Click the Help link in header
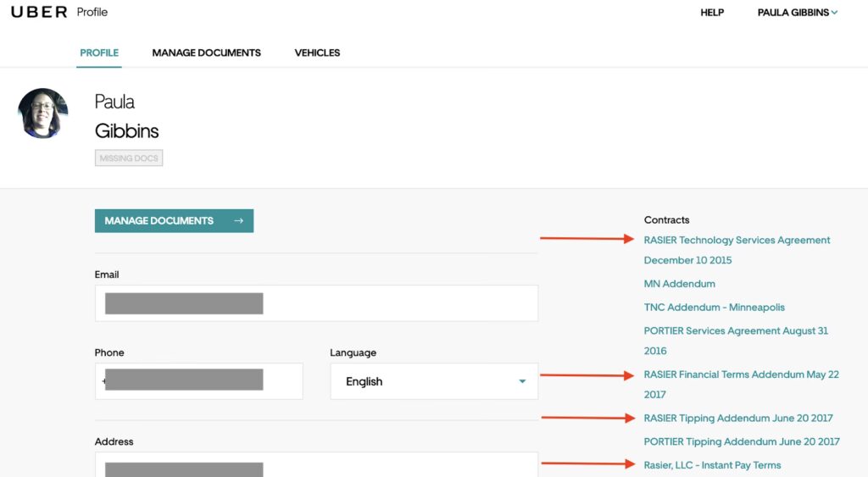This screenshot has width=868, height=477. pyautogui.click(x=711, y=13)
